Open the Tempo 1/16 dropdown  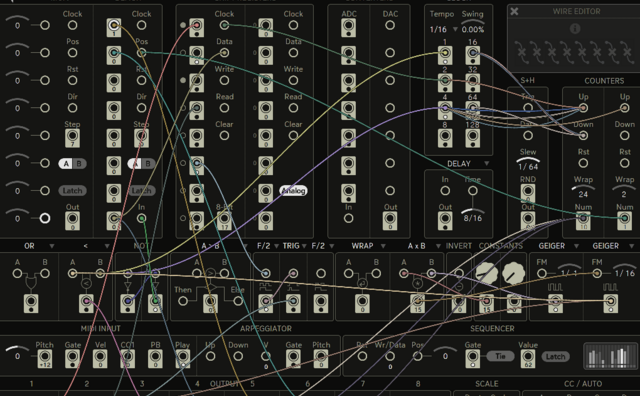(444, 29)
